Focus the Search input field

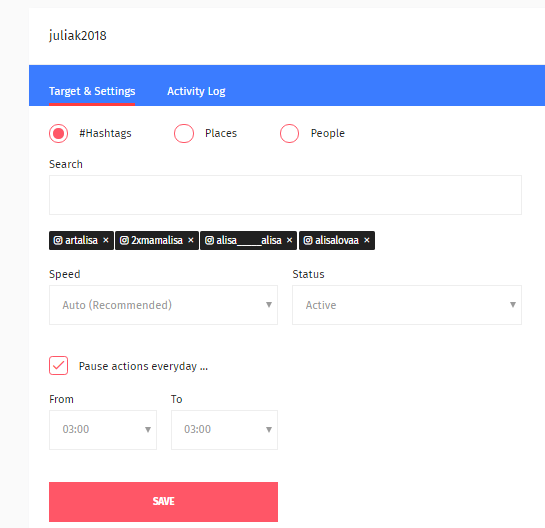[285, 195]
